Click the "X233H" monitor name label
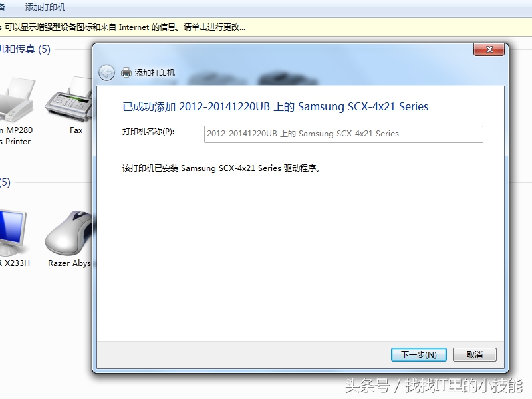The image size is (532, 399). 15,263
